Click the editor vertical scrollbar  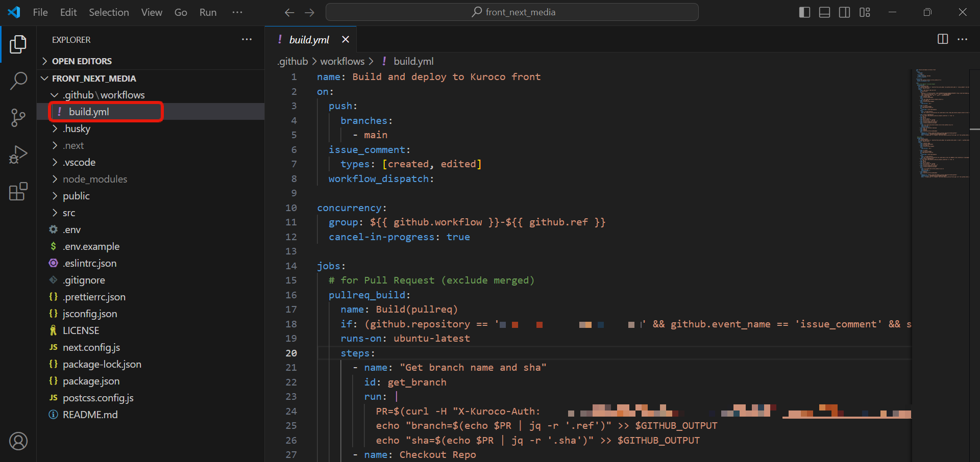click(x=974, y=265)
